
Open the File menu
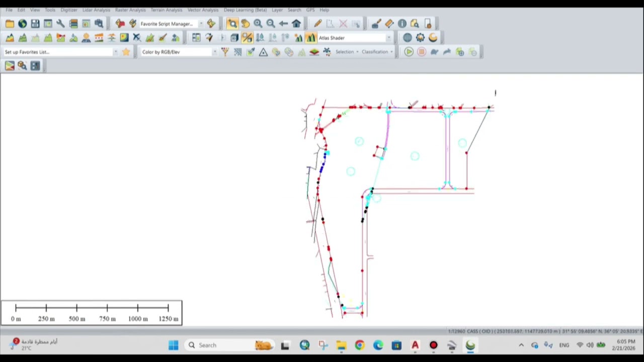coord(9,10)
